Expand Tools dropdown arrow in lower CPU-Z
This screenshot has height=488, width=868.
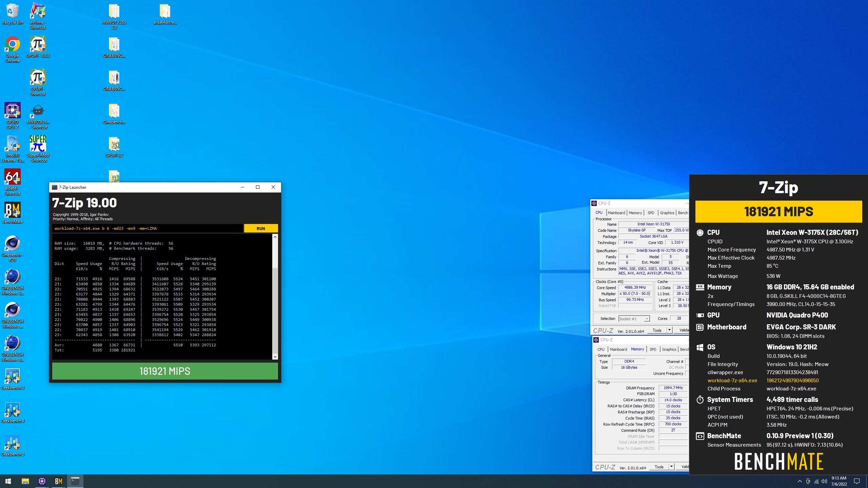671,467
